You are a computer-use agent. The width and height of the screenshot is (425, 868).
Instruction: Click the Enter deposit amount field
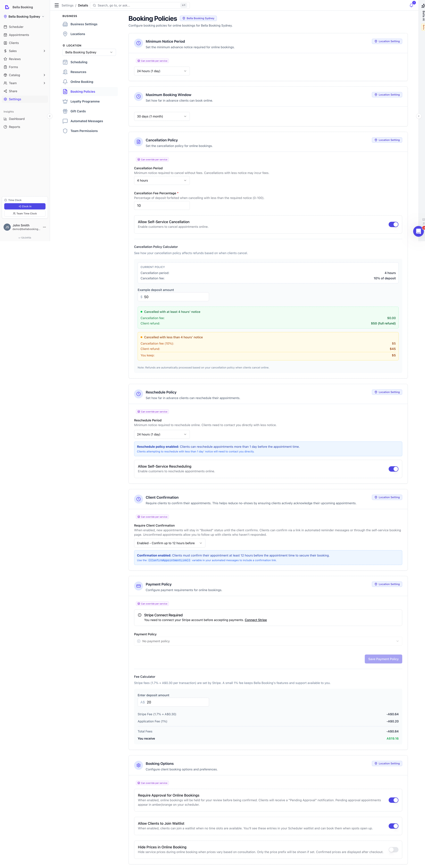(x=173, y=702)
